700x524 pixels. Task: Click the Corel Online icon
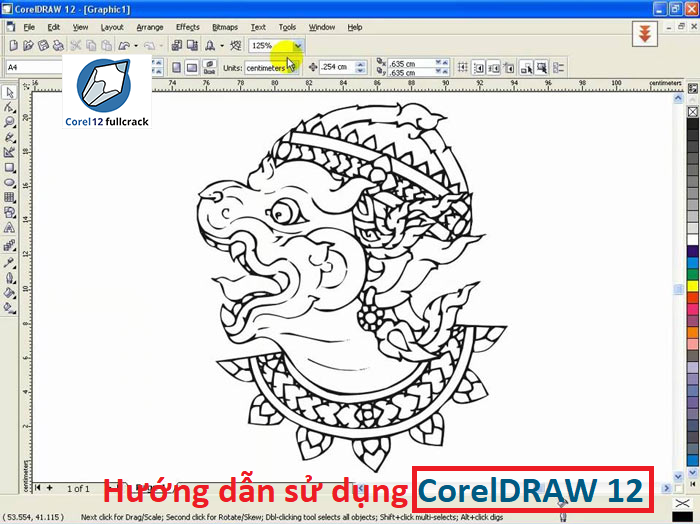pyautogui.click(x=235, y=46)
